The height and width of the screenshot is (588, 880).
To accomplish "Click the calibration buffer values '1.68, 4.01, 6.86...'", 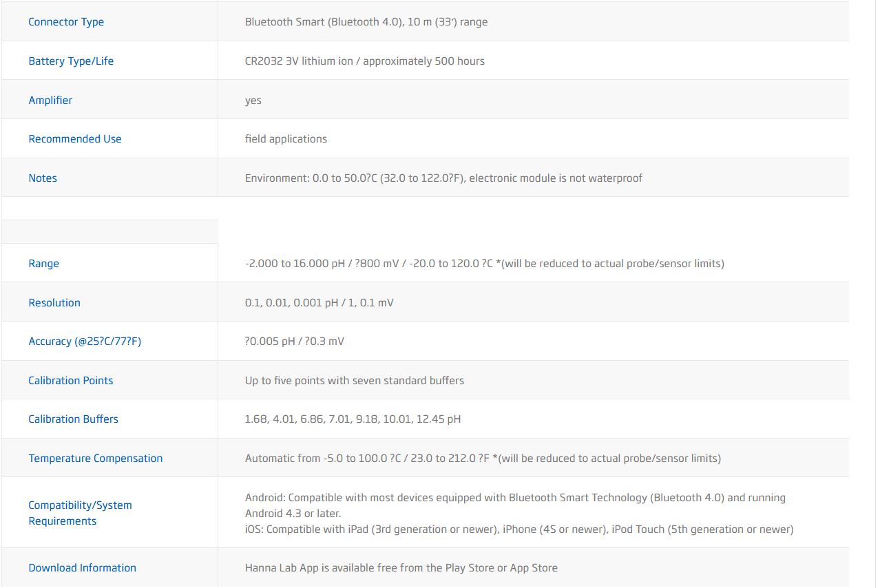I will [x=353, y=419].
